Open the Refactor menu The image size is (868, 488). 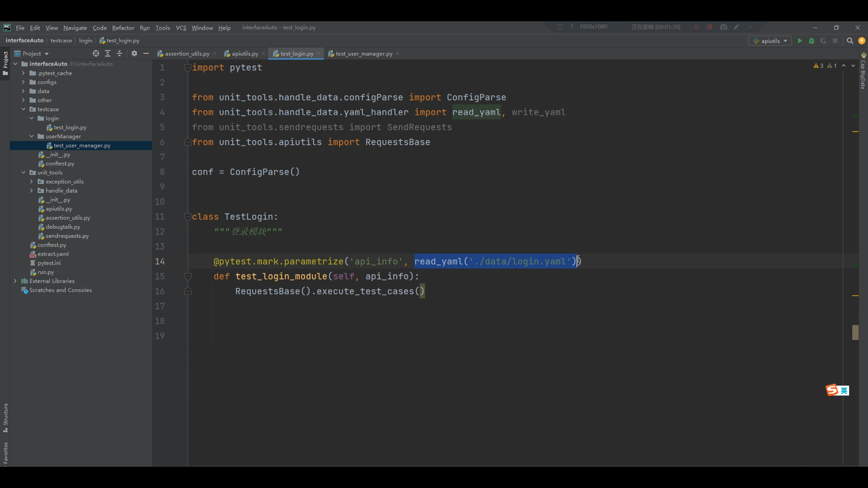coord(123,28)
